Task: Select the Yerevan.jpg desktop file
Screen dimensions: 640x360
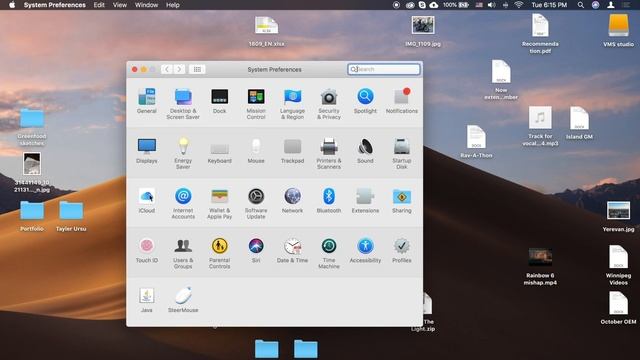Action: click(618, 216)
